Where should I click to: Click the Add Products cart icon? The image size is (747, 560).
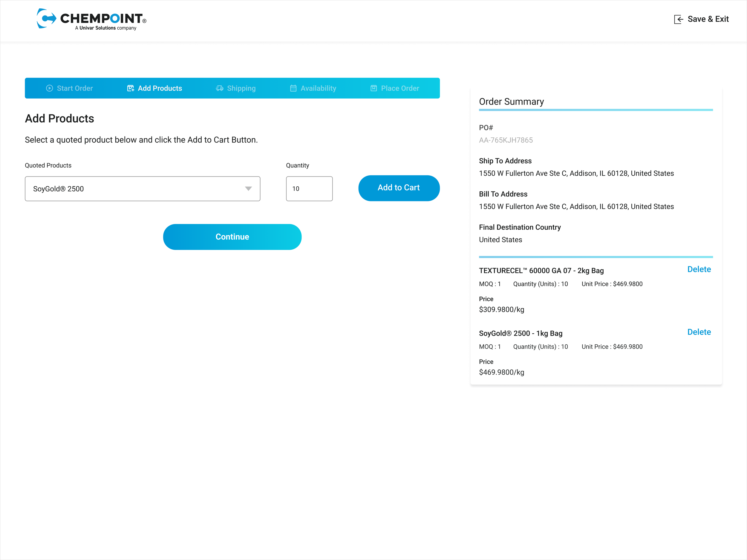point(131,88)
